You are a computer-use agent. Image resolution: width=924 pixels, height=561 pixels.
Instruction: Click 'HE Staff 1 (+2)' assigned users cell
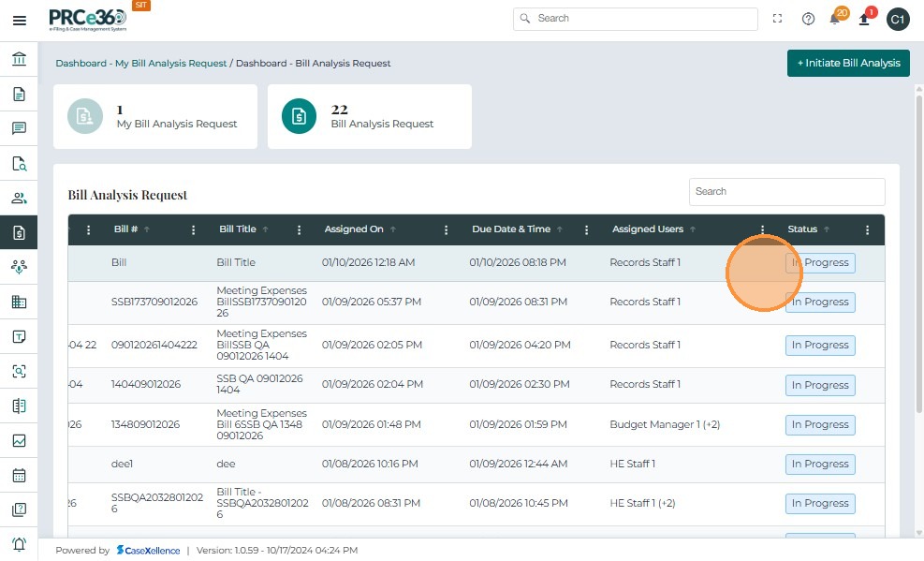(x=642, y=503)
